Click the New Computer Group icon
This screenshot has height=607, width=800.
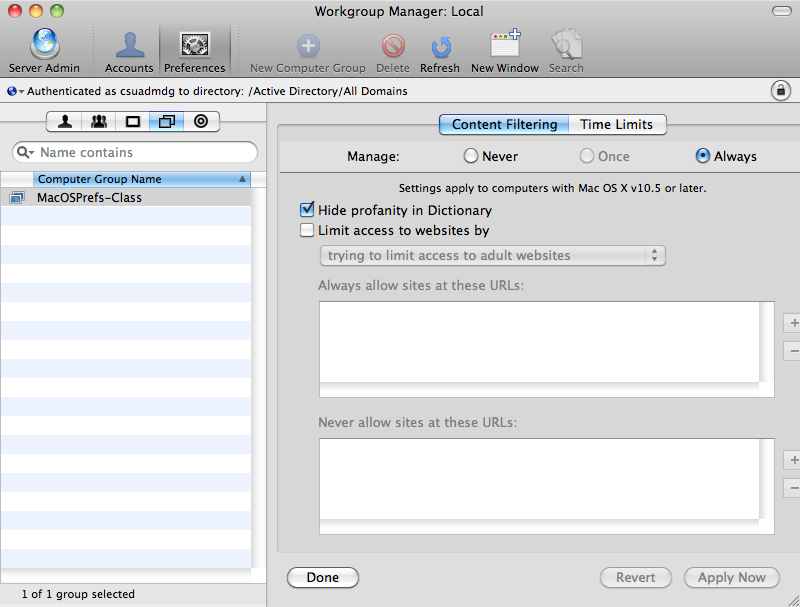coord(308,51)
